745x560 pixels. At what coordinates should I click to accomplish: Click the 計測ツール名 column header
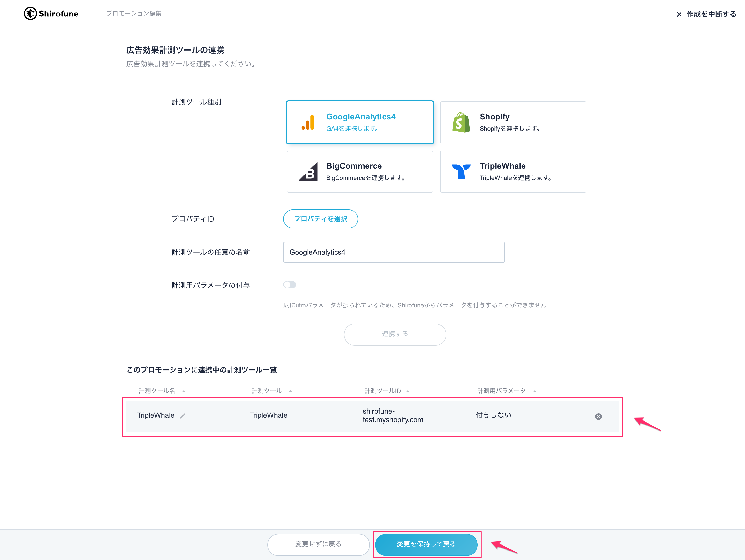157,391
